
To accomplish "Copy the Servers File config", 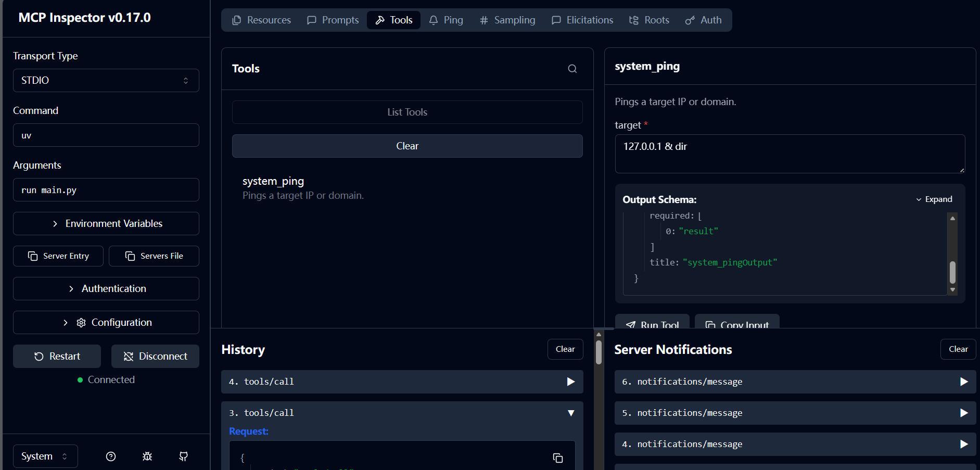I will (x=154, y=256).
